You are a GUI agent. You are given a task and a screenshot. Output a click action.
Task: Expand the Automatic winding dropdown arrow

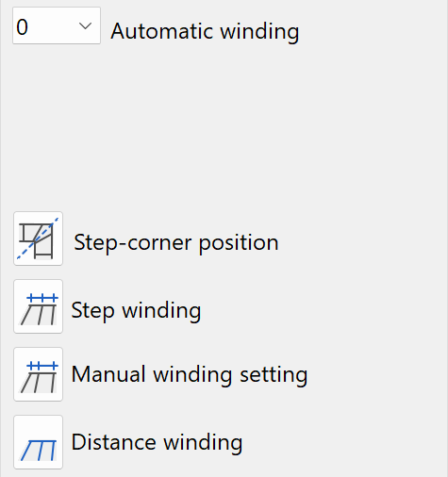point(85,26)
